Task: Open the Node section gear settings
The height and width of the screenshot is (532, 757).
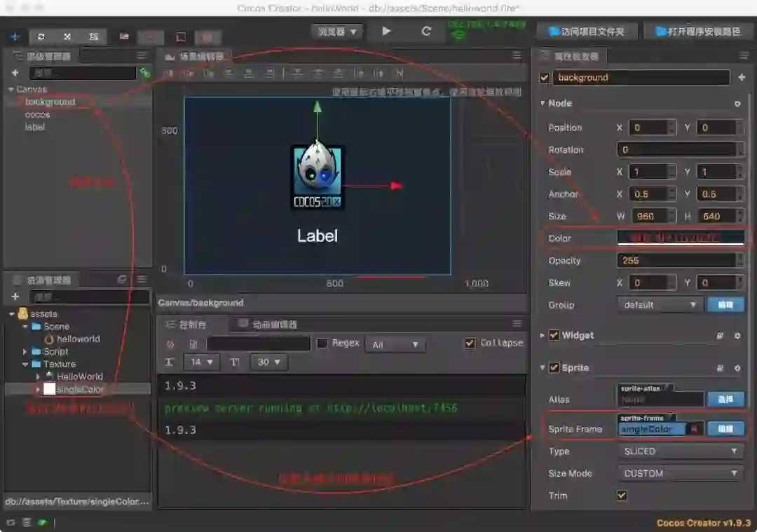Action: (737, 104)
